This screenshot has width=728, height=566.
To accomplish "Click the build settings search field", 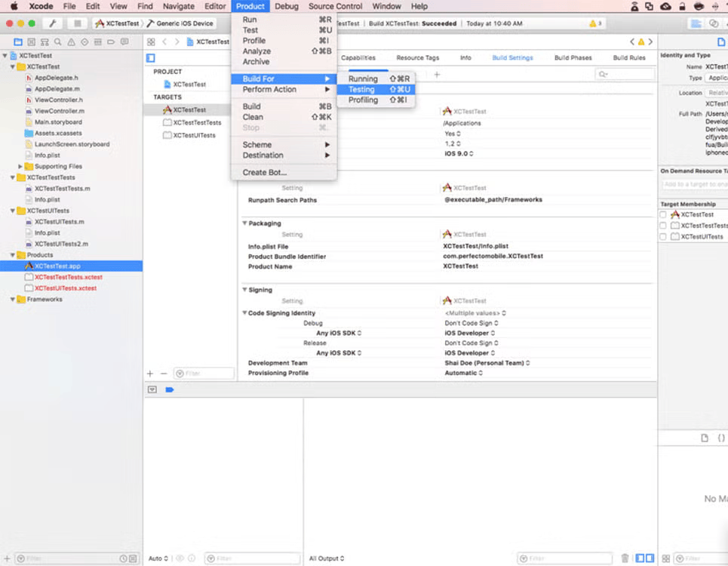I will 625,74.
